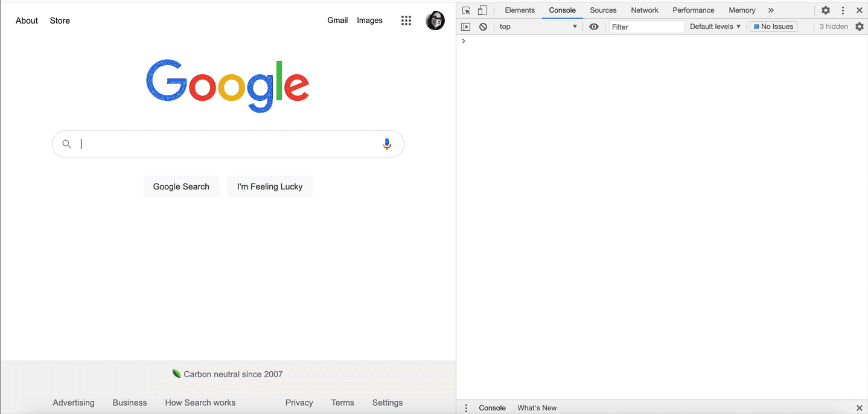Switch to the Network tab
Screen dimensions: 868x414
pyautogui.click(x=645, y=10)
